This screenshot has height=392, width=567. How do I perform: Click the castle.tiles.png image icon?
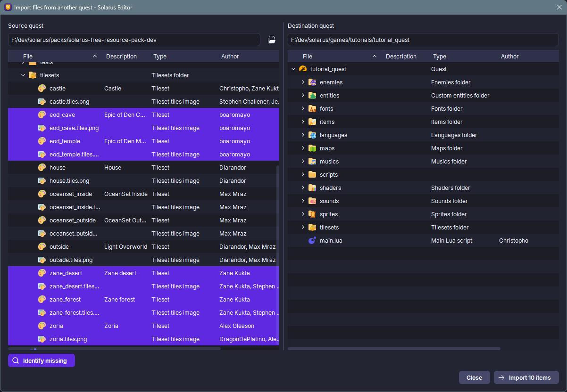click(42, 101)
